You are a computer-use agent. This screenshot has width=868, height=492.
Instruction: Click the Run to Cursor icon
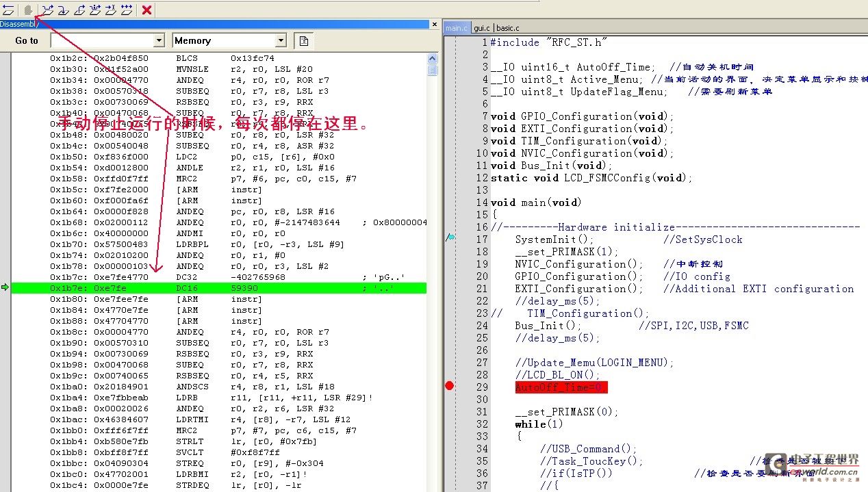[x=110, y=10]
